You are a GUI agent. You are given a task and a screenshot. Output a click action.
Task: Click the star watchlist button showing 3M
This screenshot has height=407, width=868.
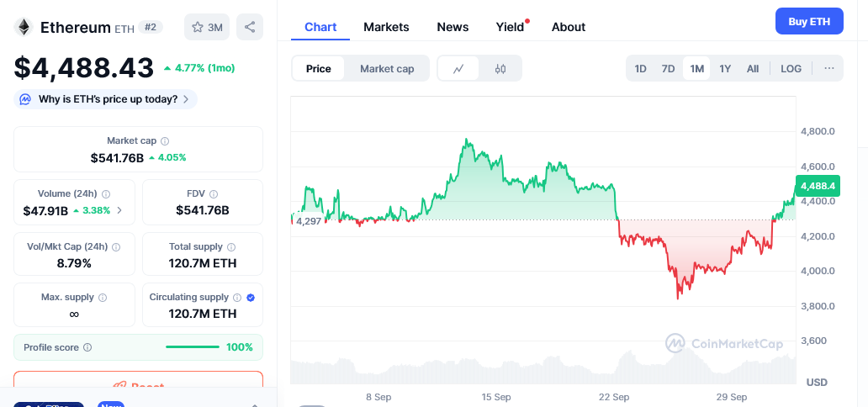click(x=207, y=27)
